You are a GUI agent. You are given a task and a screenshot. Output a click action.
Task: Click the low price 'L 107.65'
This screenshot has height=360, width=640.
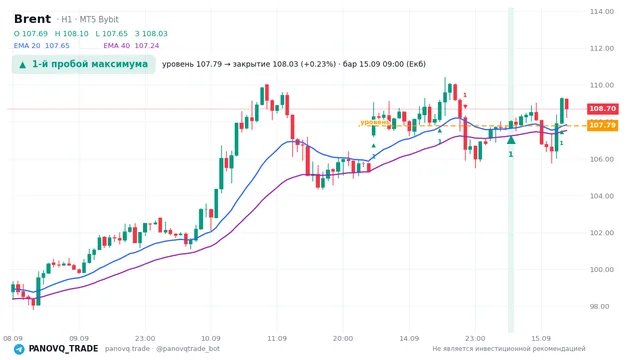pyautogui.click(x=111, y=34)
